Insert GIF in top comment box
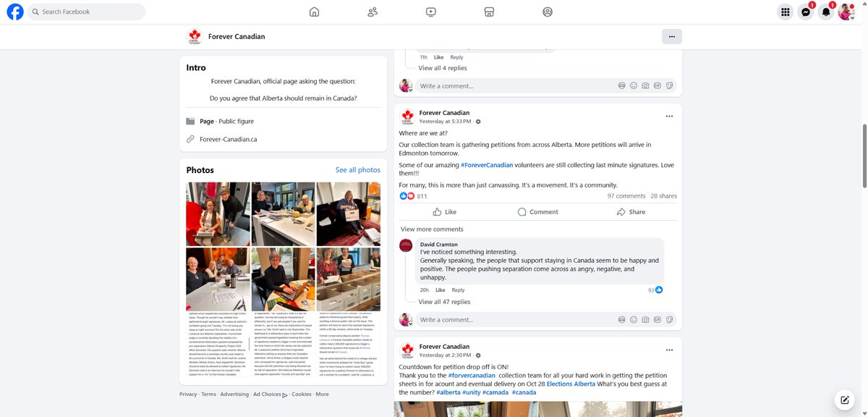The width and height of the screenshot is (868, 417). point(658,86)
